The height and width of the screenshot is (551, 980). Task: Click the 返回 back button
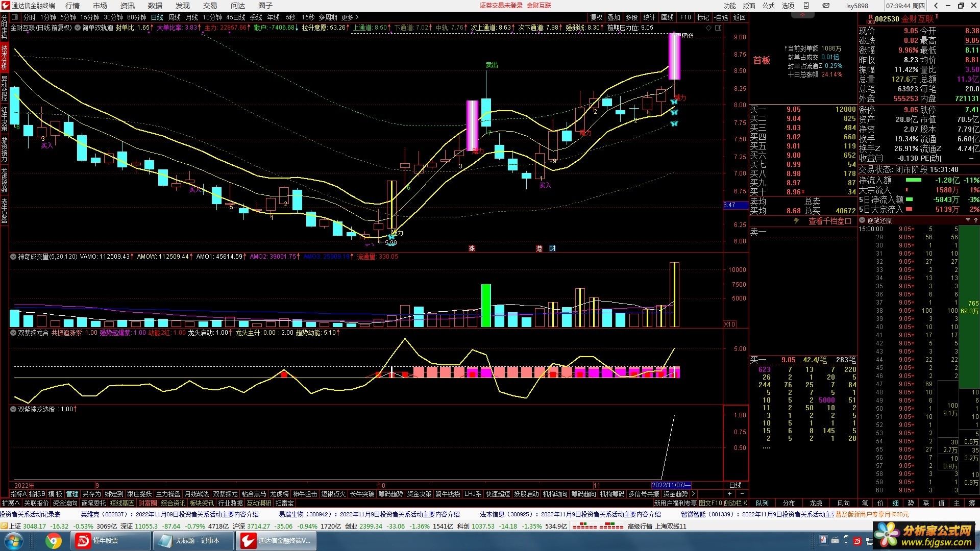[x=739, y=17]
